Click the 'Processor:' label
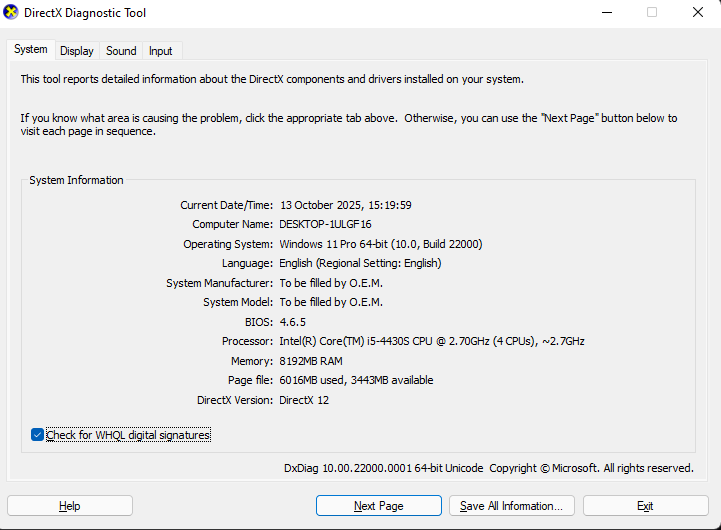The image size is (721, 530). (x=247, y=341)
